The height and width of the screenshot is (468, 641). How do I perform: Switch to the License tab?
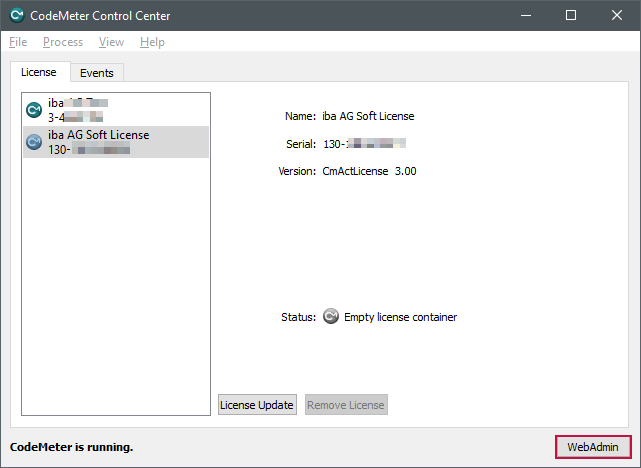(x=39, y=72)
